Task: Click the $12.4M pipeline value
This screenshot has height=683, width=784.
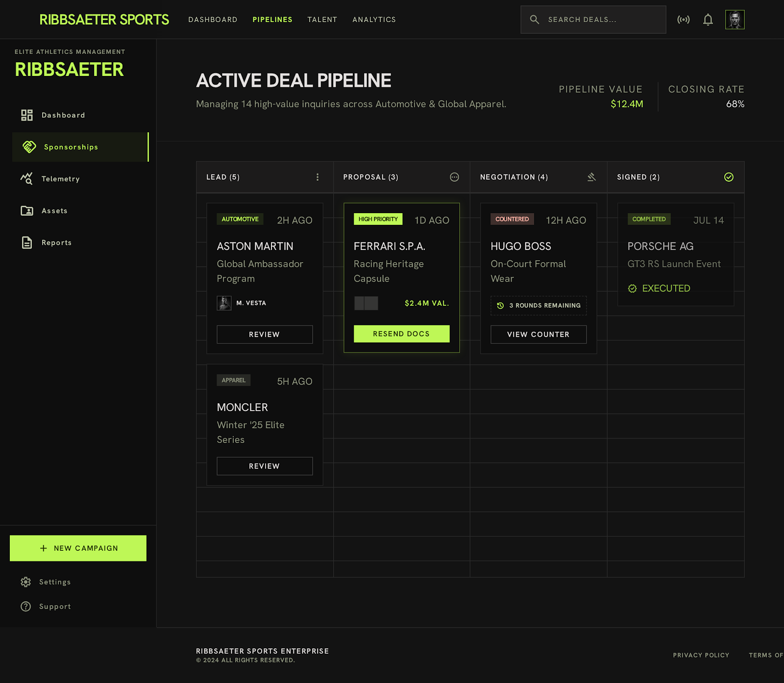Action: 627,104
